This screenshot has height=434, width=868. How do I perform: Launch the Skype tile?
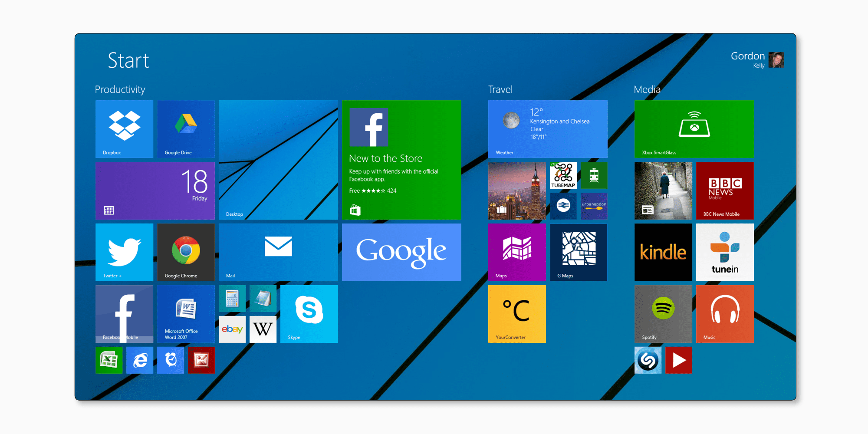click(309, 314)
